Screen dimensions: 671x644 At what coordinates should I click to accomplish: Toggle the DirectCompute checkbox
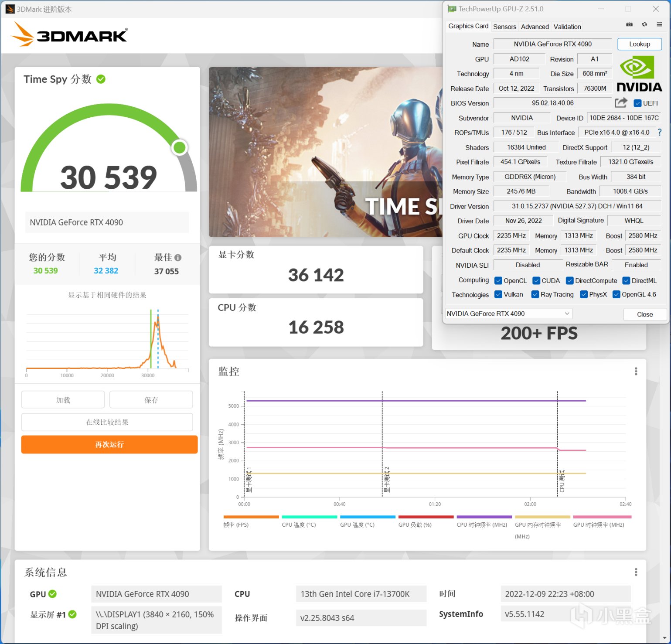(x=570, y=281)
